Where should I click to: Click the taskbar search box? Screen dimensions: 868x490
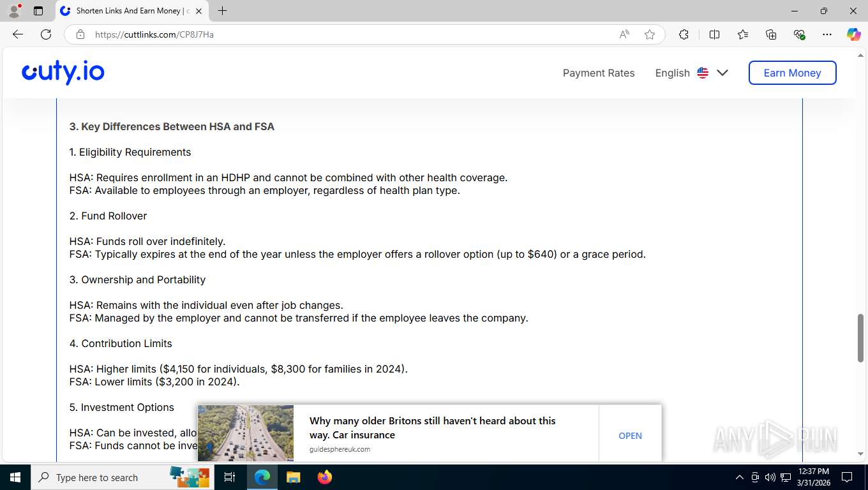123,477
